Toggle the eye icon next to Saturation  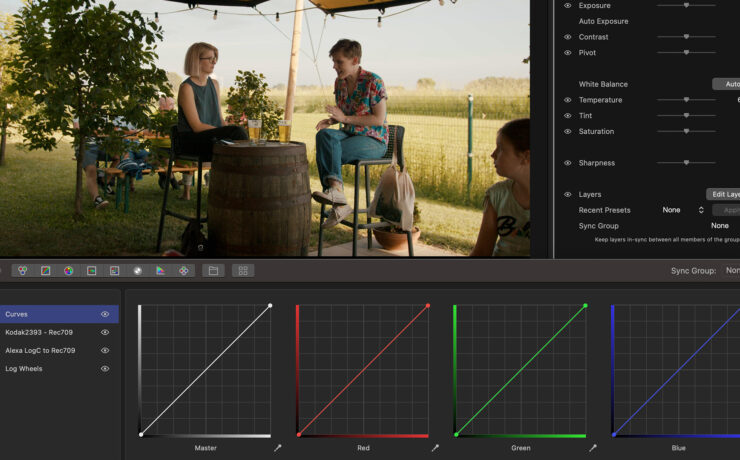(568, 132)
